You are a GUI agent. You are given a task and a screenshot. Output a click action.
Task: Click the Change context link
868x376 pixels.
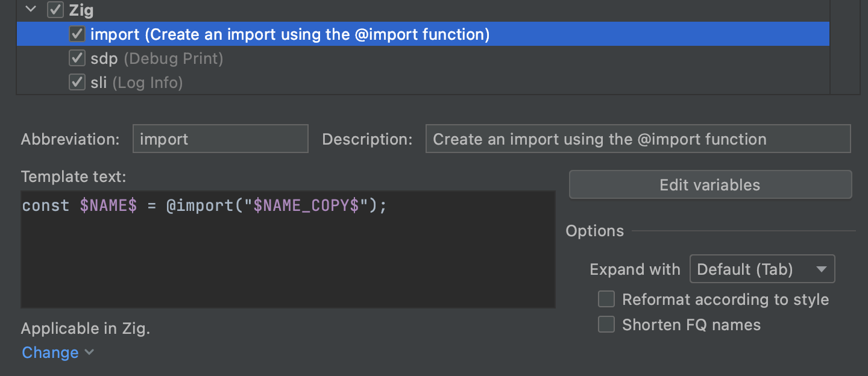[x=50, y=352]
